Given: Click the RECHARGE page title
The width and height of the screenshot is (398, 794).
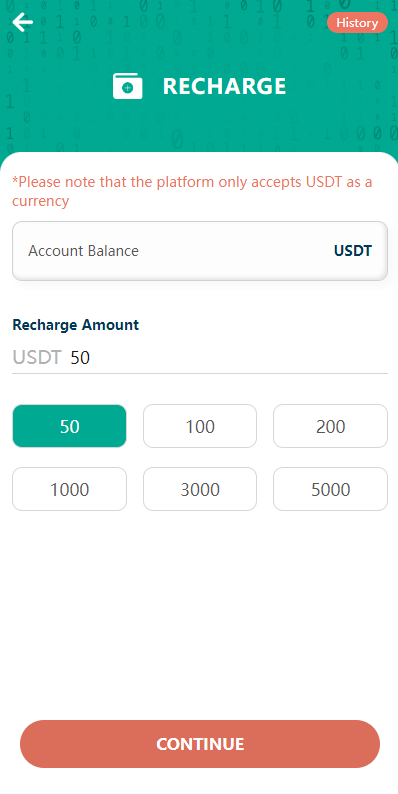Looking at the screenshot, I should pyautogui.click(x=224, y=87).
